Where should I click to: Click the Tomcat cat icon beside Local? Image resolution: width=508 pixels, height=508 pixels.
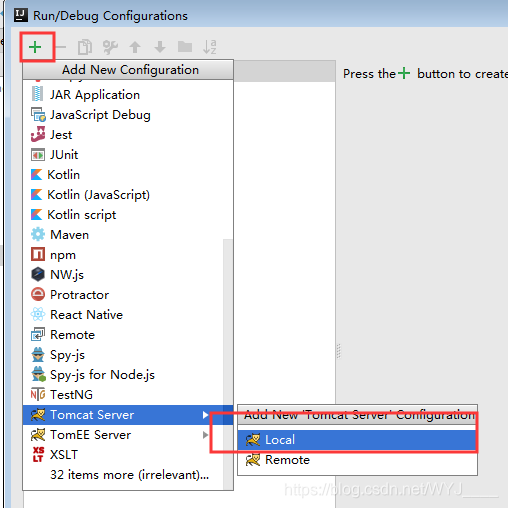click(x=253, y=440)
